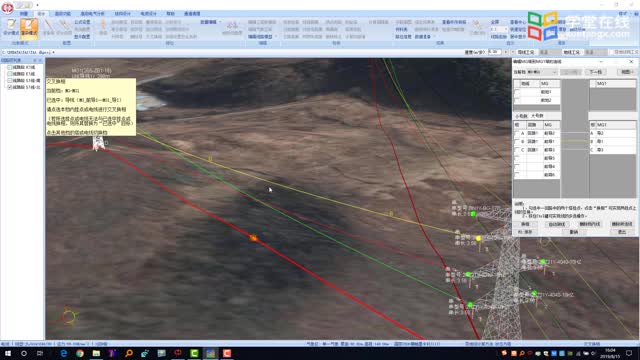Pin the line segment list panel
This screenshot has width=640, height=360.
coord(35,60)
